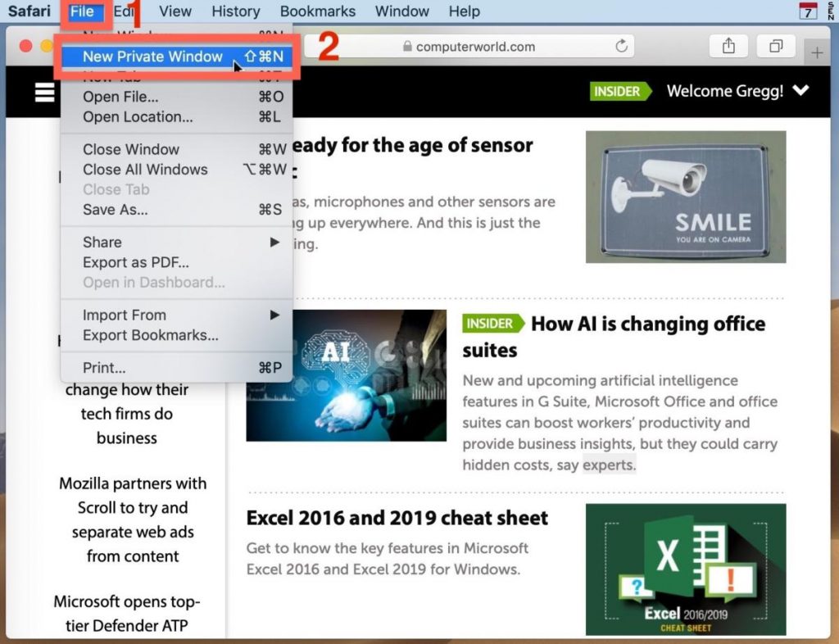
Task: Open the Welcome Gregg account dropdown chevron
Action: coord(801,92)
